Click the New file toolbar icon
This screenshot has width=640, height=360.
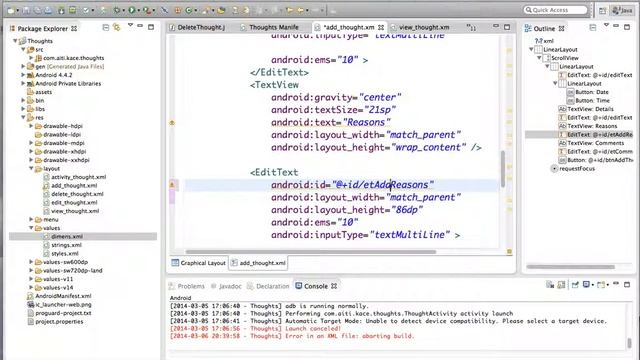pos(11,10)
